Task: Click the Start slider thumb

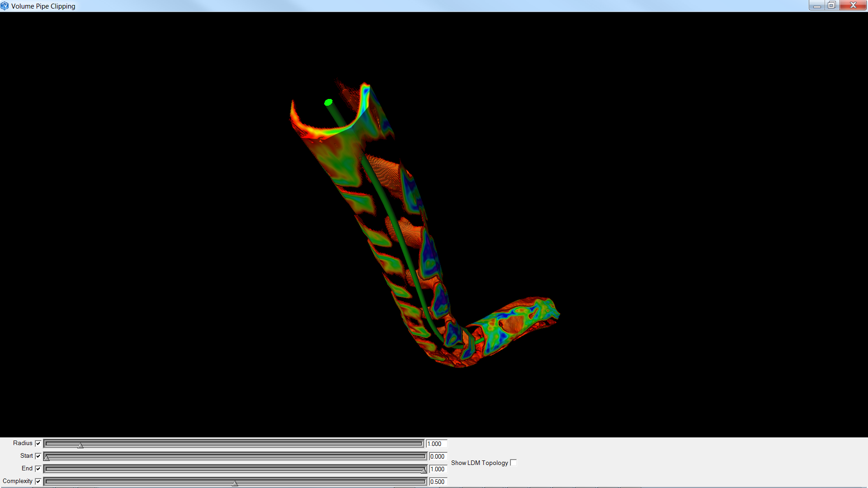Action: pyautogui.click(x=47, y=458)
